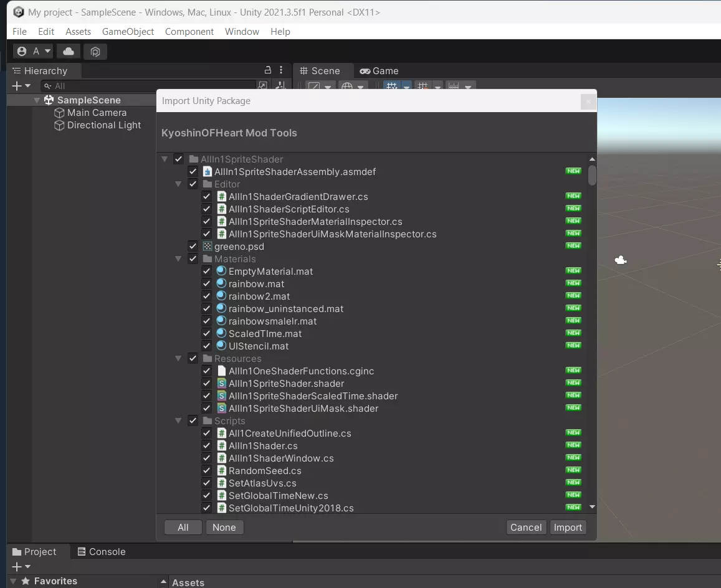
Task: Uncheck RandomSeed.cs checkbox
Action: [207, 471]
